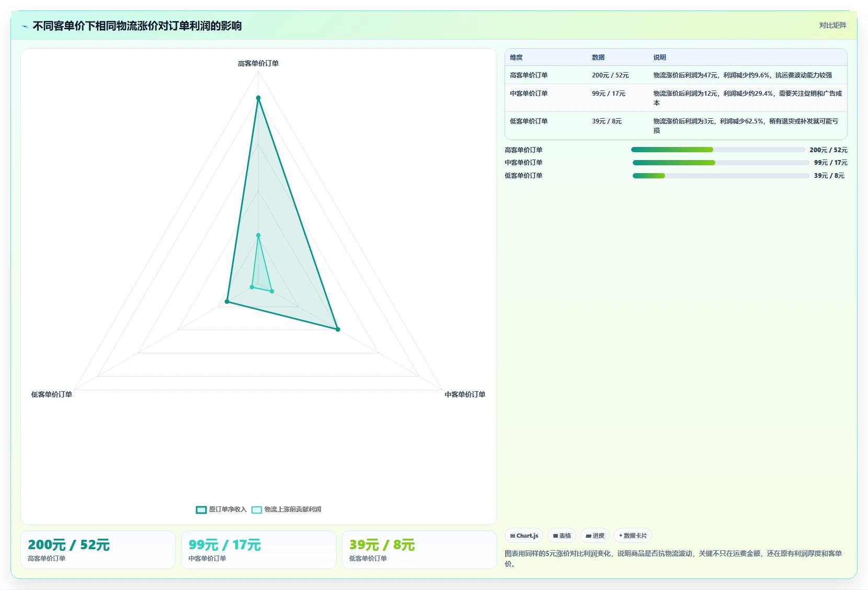Viewport: 868px width, 590px height.
Task: Click the 低客单价订单 progress bar
Action: tap(721, 176)
